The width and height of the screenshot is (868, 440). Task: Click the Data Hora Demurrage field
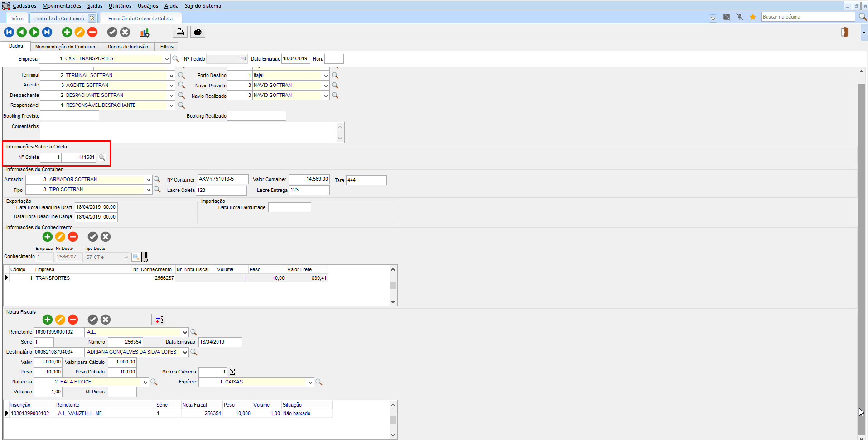(289, 207)
